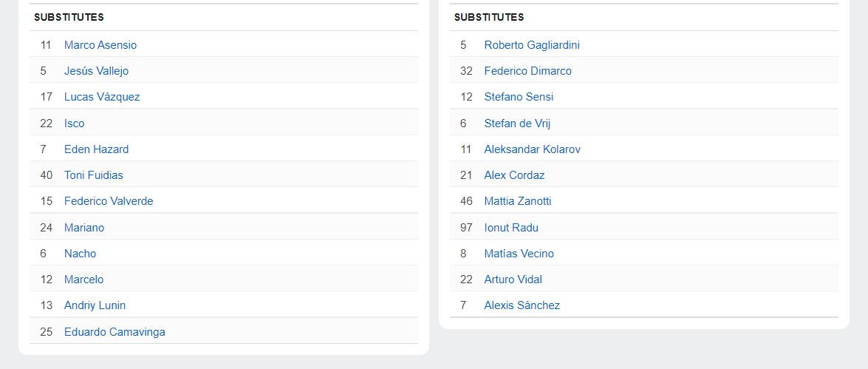The image size is (868, 369).
Task: Click on Ionut Radu
Action: pyautogui.click(x=511, y=228)
